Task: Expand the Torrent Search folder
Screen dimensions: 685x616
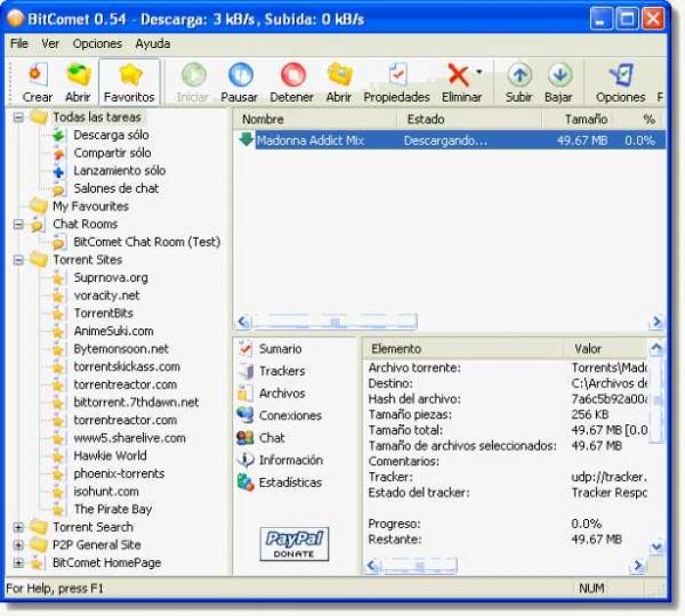Action: coord(18,527)
